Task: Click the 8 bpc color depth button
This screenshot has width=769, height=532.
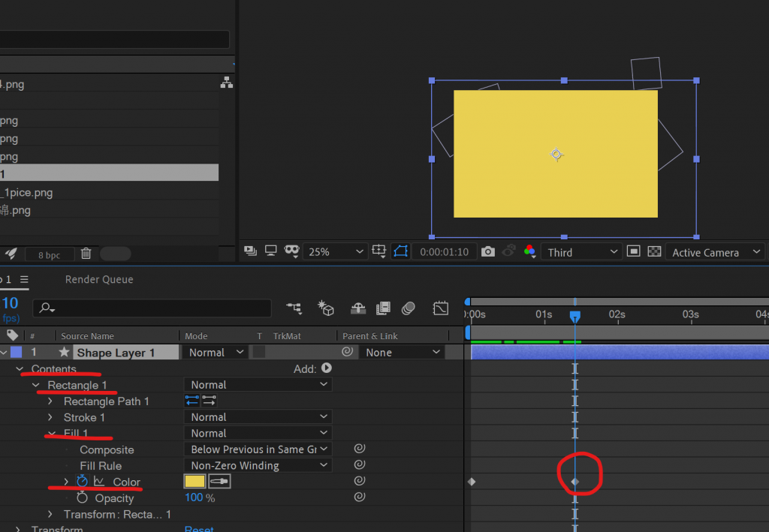Action: point(49,255)
